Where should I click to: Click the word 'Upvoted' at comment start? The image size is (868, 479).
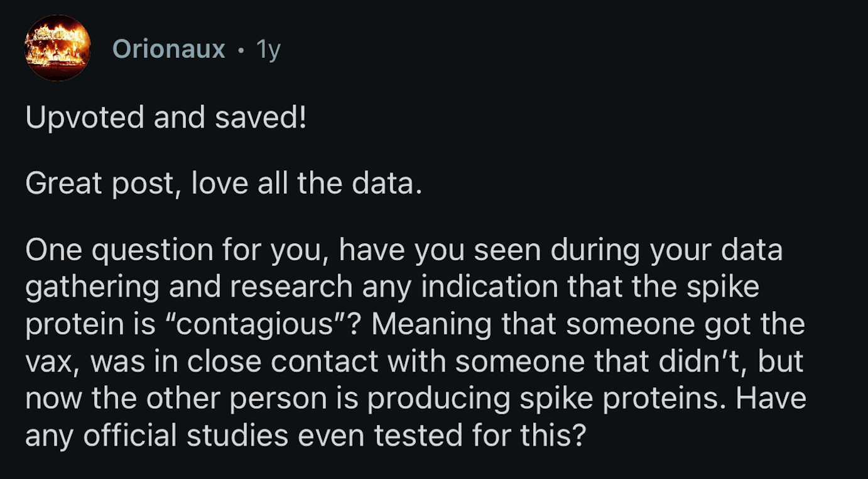click(85, 119)
